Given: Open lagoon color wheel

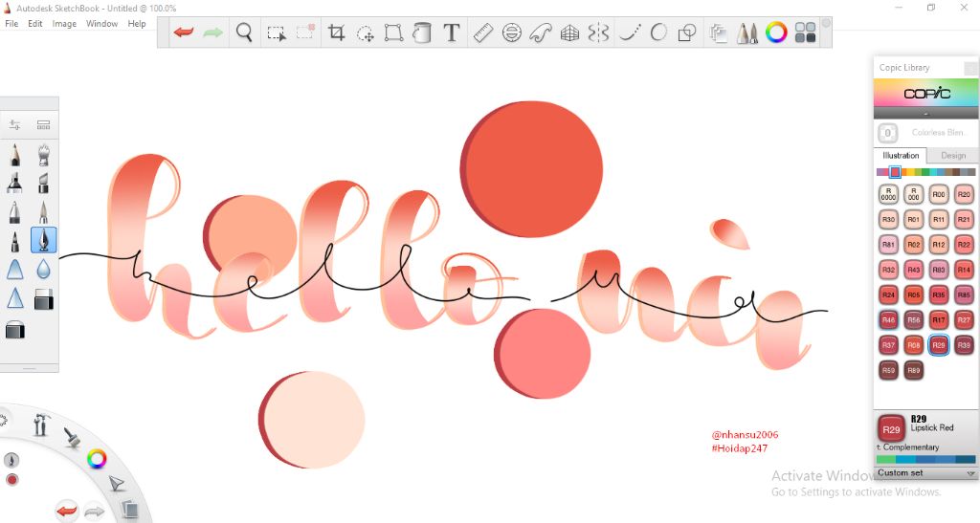Looking at the screenshot, I should click(x=97, y=459).
